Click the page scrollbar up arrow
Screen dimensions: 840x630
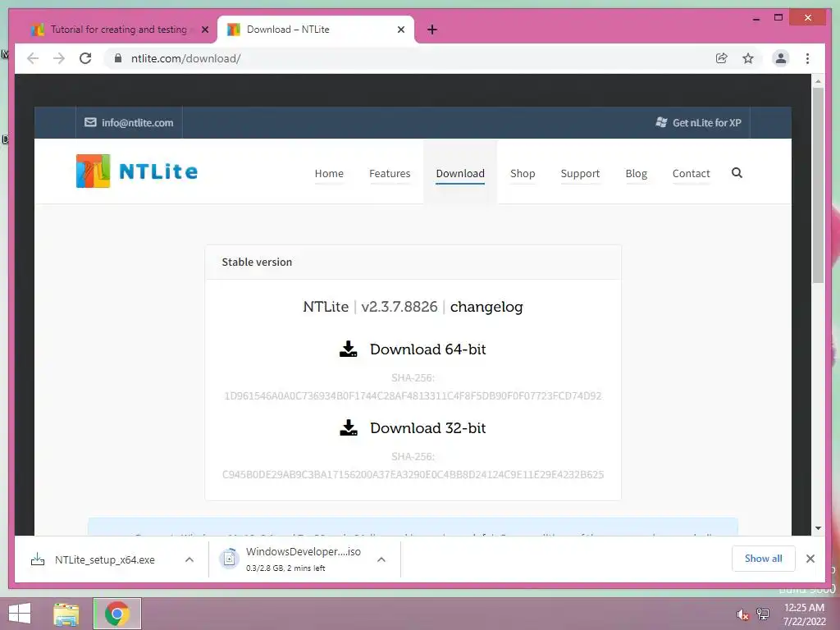pyautogui.click(x=818, y=81)
